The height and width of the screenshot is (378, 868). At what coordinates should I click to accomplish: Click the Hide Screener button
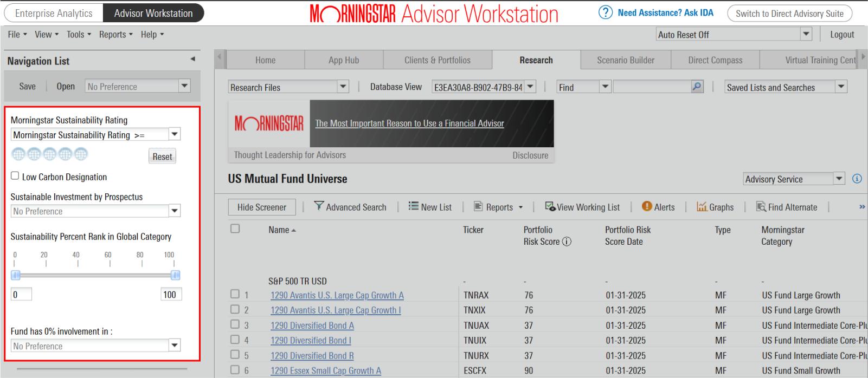pyautogui.click(x=261, y=207)
